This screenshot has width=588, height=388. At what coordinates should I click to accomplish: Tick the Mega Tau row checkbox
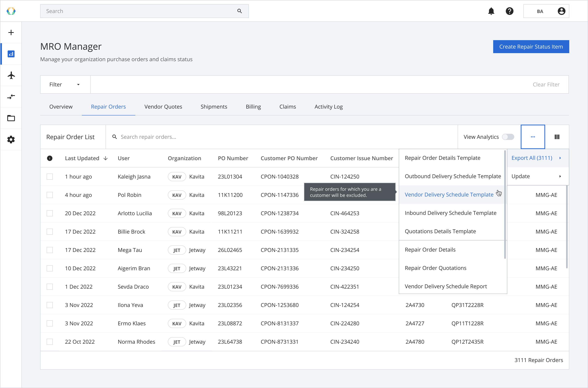point(50,250)
